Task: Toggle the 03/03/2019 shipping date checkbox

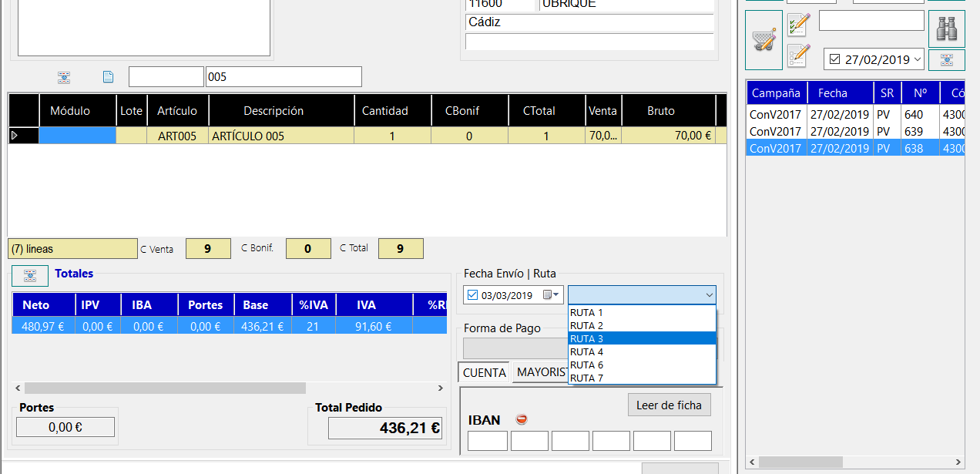Action: 473,295
